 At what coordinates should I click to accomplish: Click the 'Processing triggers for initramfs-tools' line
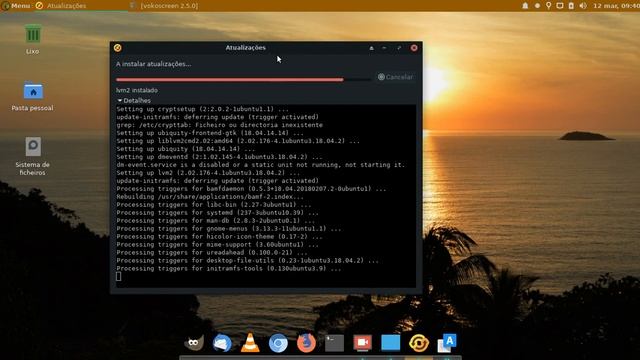[x=229, y=269]
